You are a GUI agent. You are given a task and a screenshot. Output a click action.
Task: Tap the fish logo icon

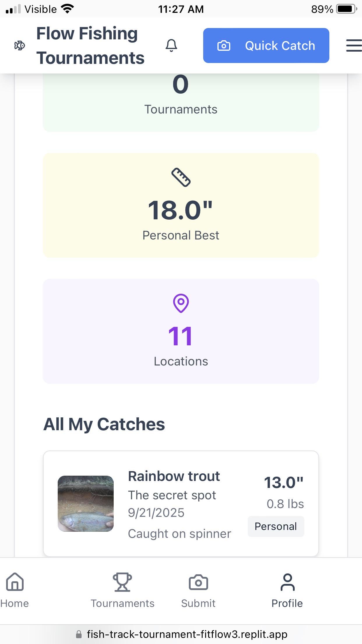pos(20,45)
